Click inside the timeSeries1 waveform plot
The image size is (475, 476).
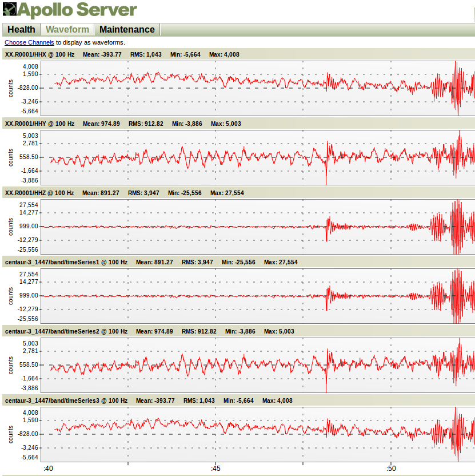coord(257,296)
